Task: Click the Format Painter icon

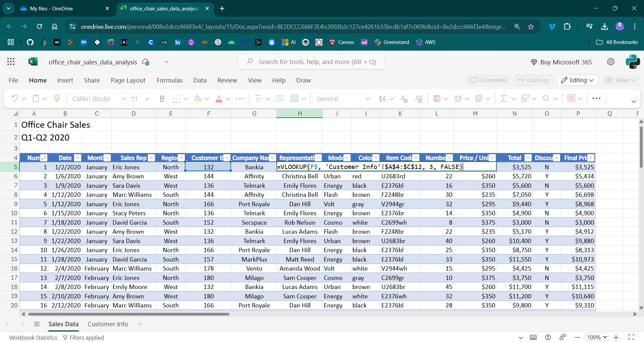Action: click(x=57, y=99)
